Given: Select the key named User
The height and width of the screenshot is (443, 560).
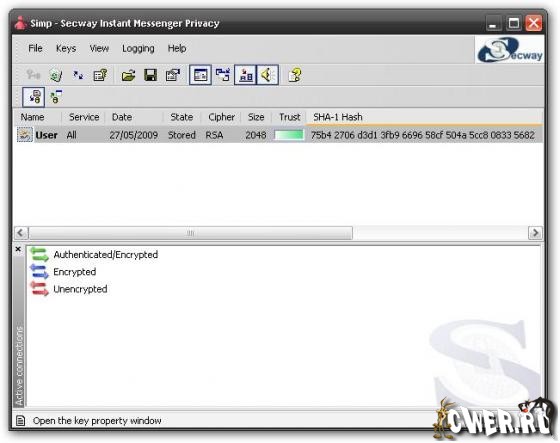Looking at the screenshot, I should (x=46, y=135).
